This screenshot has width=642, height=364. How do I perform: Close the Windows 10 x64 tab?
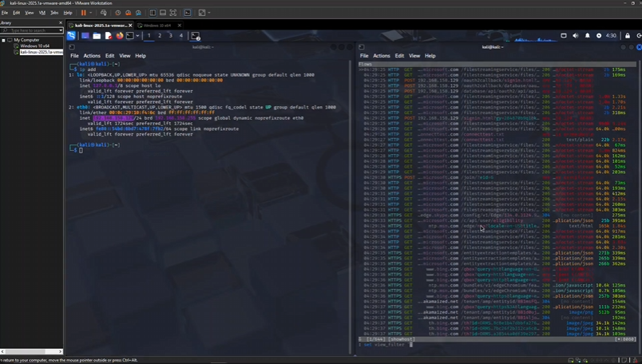point(180,26)
